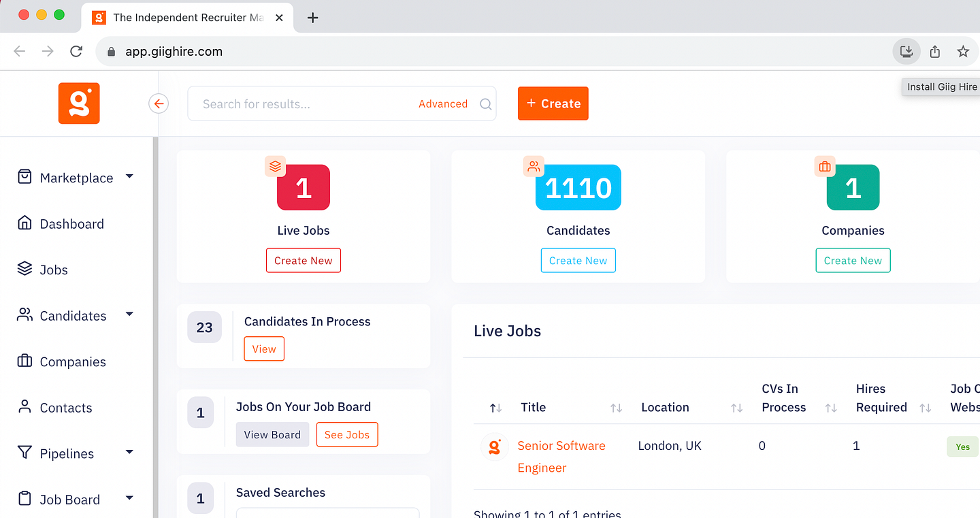980x518 pixels.
Task: Reload the page
Action: pyautogui.click(x=76, y=51)
